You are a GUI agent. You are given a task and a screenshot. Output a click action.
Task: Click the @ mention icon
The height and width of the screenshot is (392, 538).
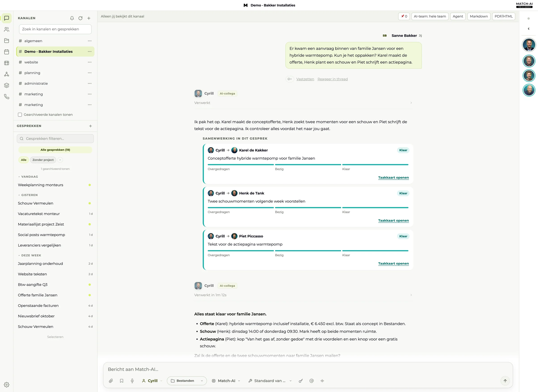pos(312,381)
